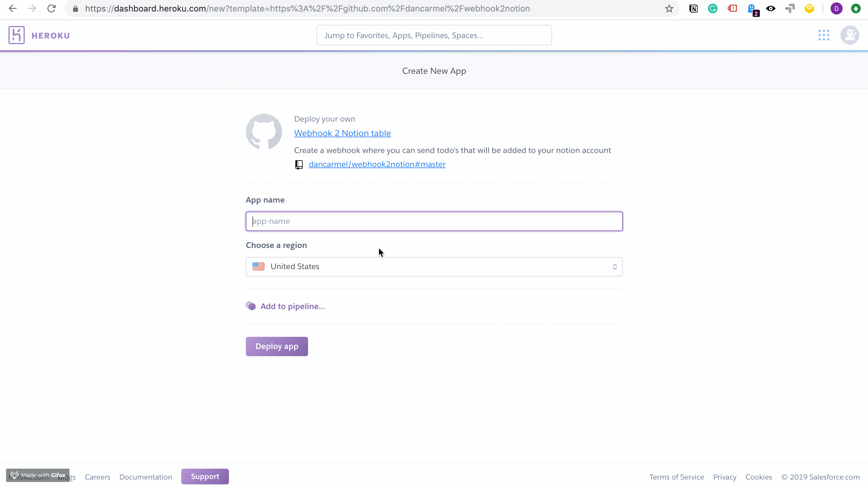
Task: Click the Jump to Favorites search box
Action: pyautogui.click(x=434, y=35)
